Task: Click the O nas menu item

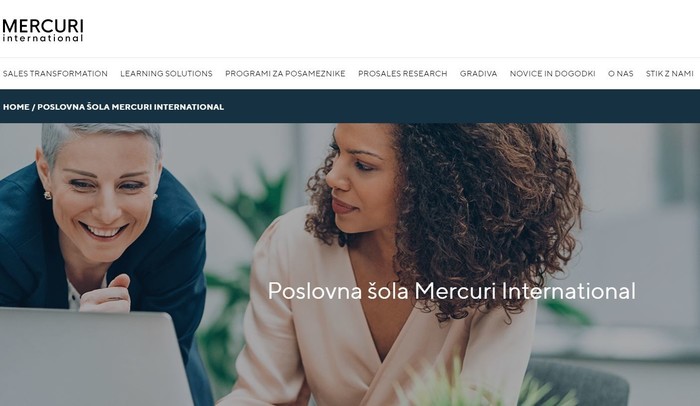Action: (x=621, y=74)
